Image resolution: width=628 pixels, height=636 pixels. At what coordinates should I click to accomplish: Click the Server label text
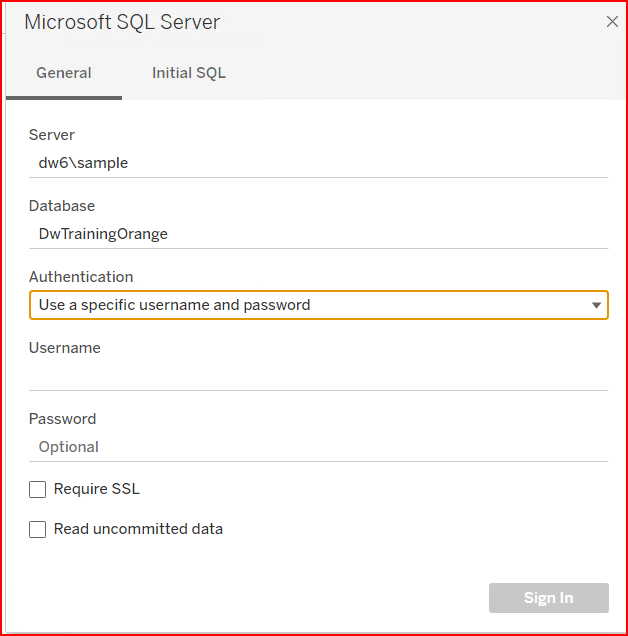point(52,135)
